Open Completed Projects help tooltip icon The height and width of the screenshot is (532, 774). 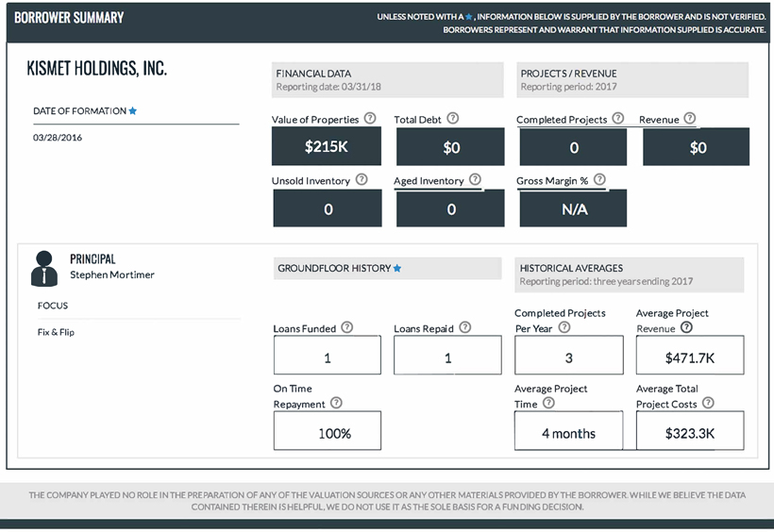coord(617,119)
